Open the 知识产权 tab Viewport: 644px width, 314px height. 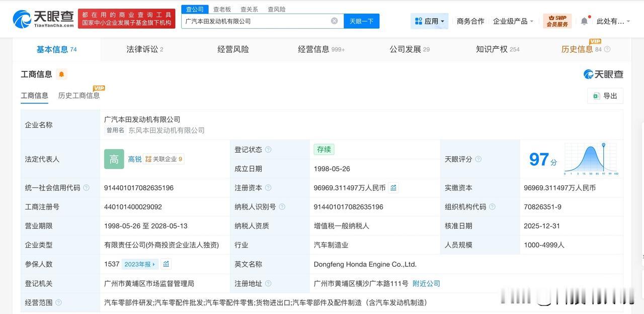[498, 49]
